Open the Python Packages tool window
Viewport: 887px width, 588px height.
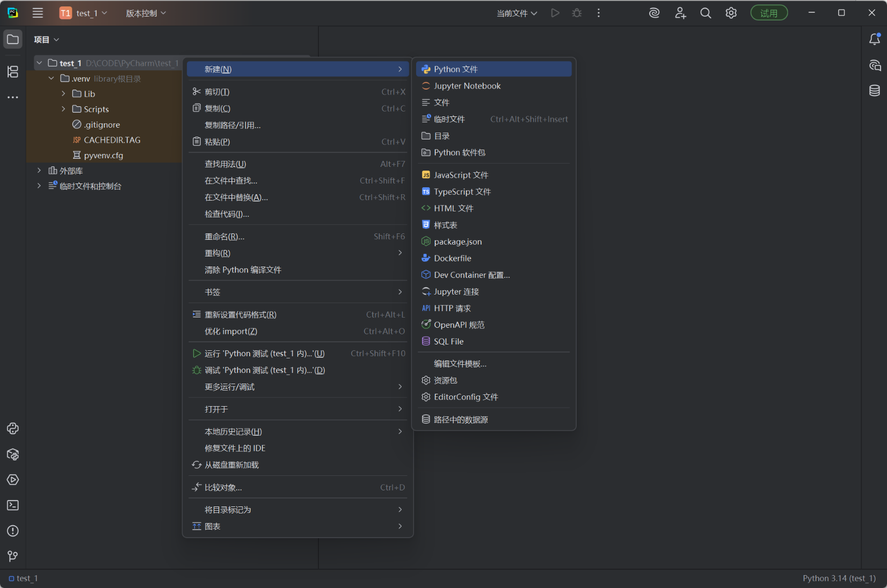coord(13,454)
